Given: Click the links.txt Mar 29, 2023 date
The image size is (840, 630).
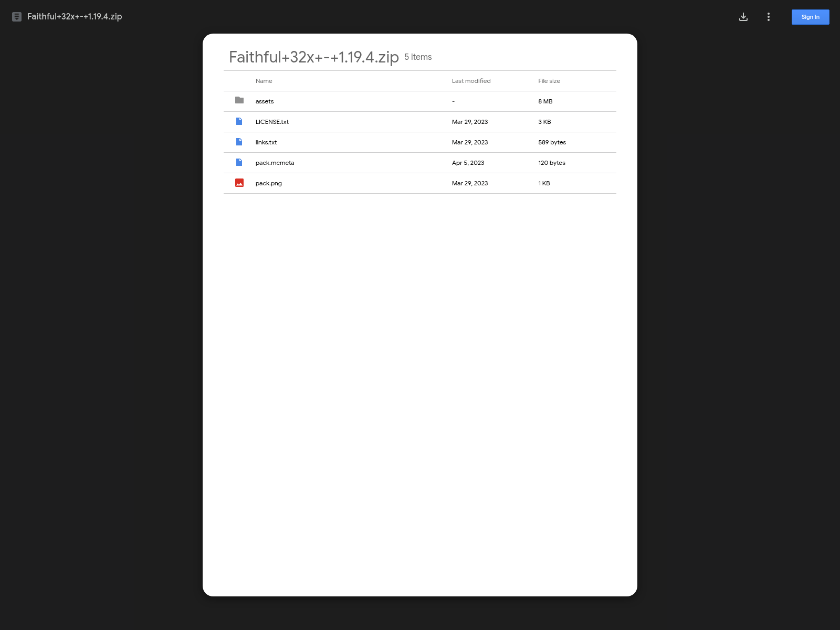Looking at the screenshot, I should point(470,142).
